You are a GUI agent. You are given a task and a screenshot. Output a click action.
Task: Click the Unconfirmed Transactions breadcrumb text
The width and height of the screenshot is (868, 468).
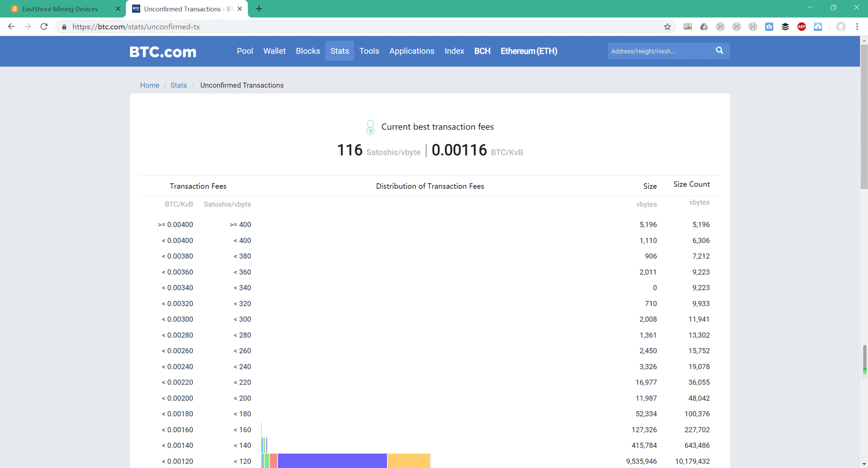[x=242, y=85]
